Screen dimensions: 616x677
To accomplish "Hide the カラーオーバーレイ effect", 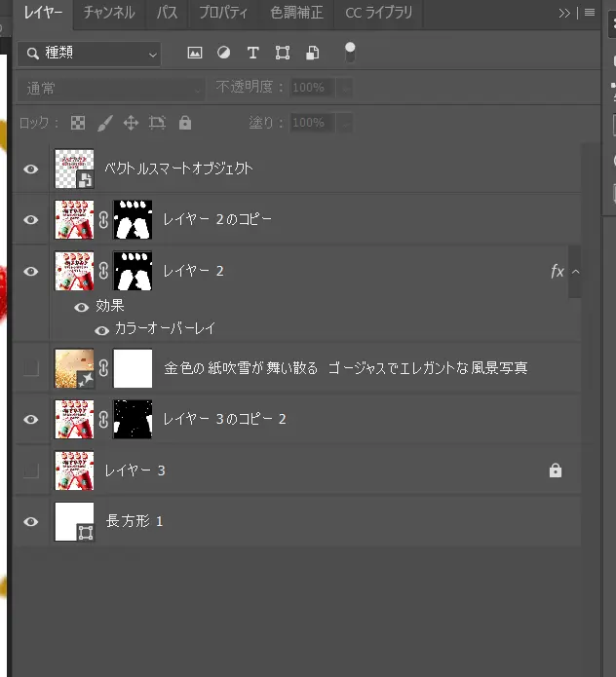I will click(101, 330).
